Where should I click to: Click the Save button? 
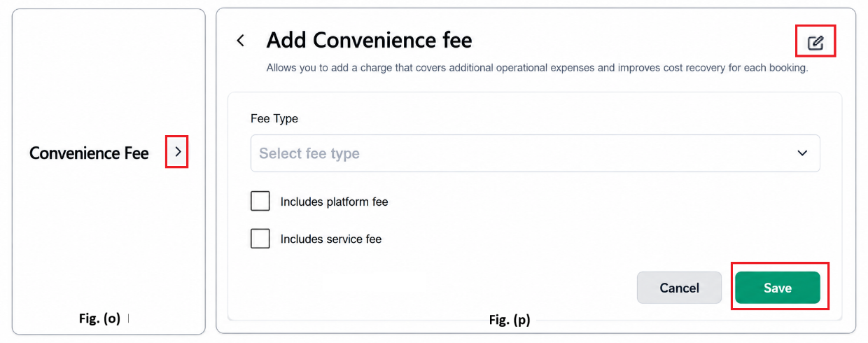tap(777, 288)
